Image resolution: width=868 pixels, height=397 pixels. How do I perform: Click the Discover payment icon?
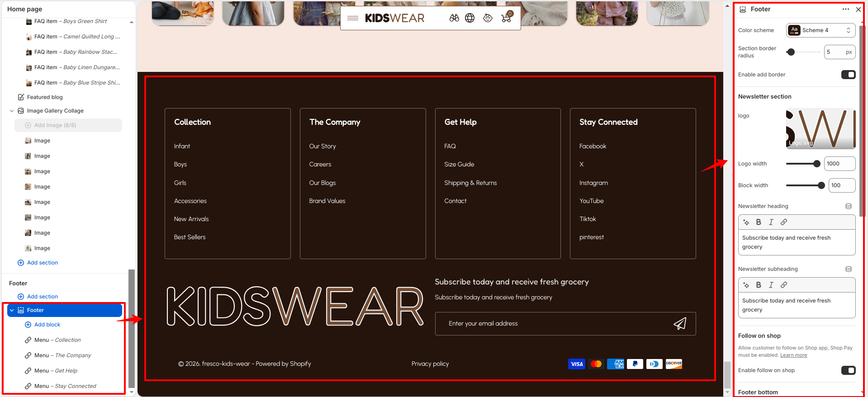[x=674, y=364]
